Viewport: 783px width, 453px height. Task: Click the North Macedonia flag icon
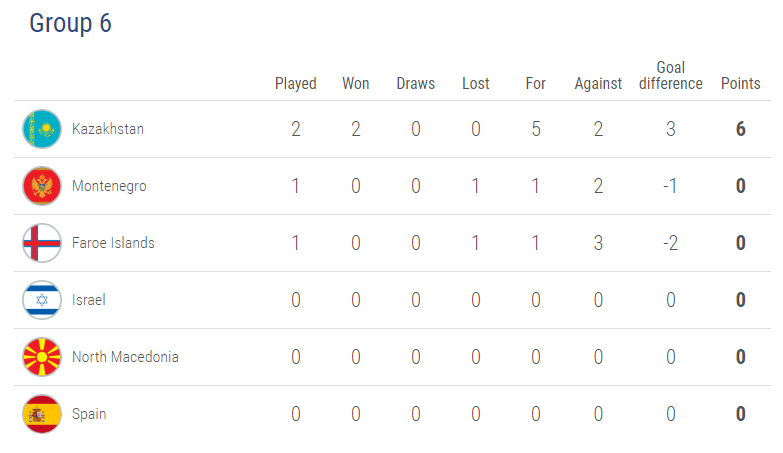[x=42, y=357]
